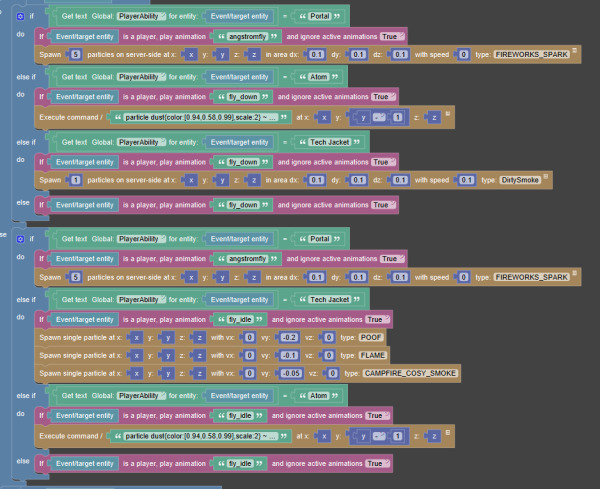Select z variable block in CAMPFIRE_COSY_SMOKE row
This screenshot has height=489, width=600.
coord(199,373)
